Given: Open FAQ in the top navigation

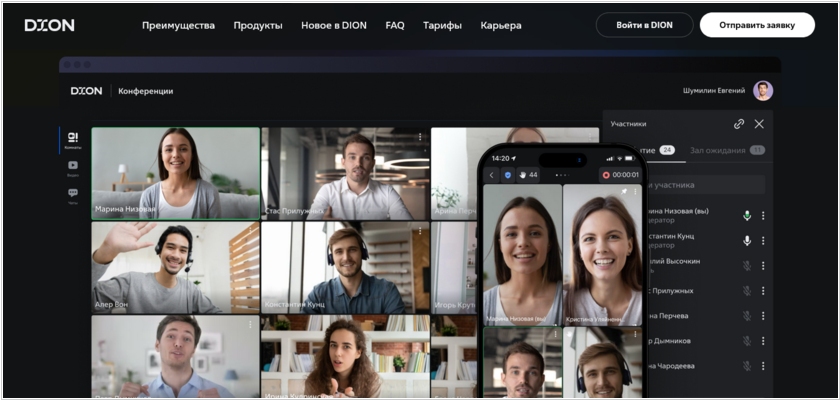Looking at the screenshot, I should pos(395,25).
